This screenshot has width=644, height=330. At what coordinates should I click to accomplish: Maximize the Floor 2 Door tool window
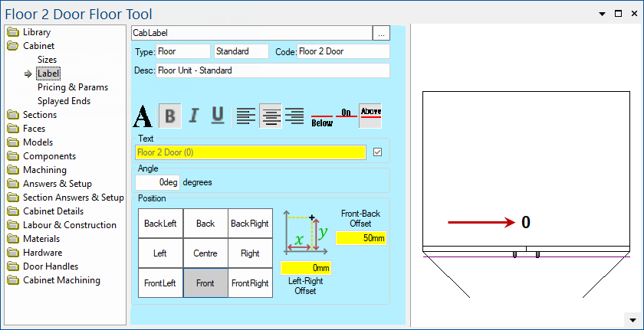click(x=618, y=14)
